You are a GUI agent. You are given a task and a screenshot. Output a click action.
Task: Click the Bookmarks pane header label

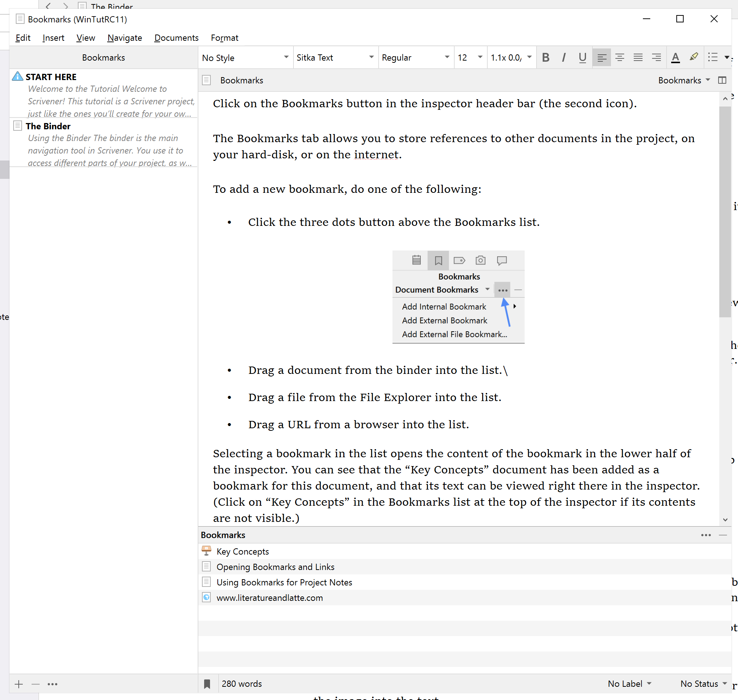coord(223,535)
